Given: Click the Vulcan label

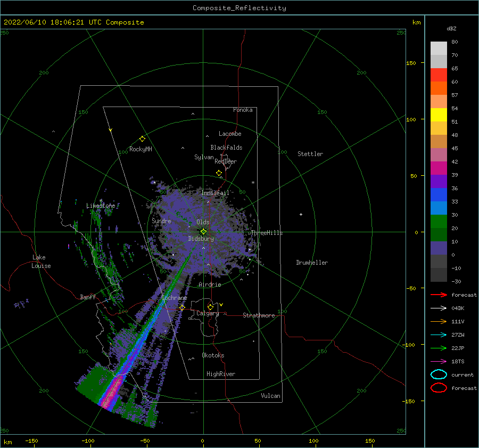Looking at the screenshot, I should pos(270,396).
